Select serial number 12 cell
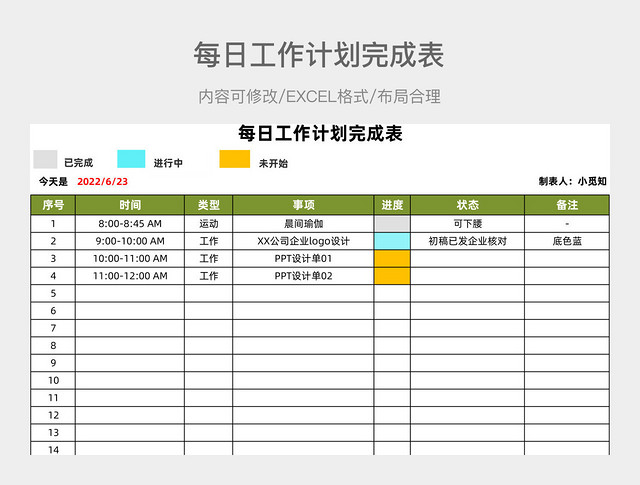Viewport: 640px width, 485px height. point(53,415)
